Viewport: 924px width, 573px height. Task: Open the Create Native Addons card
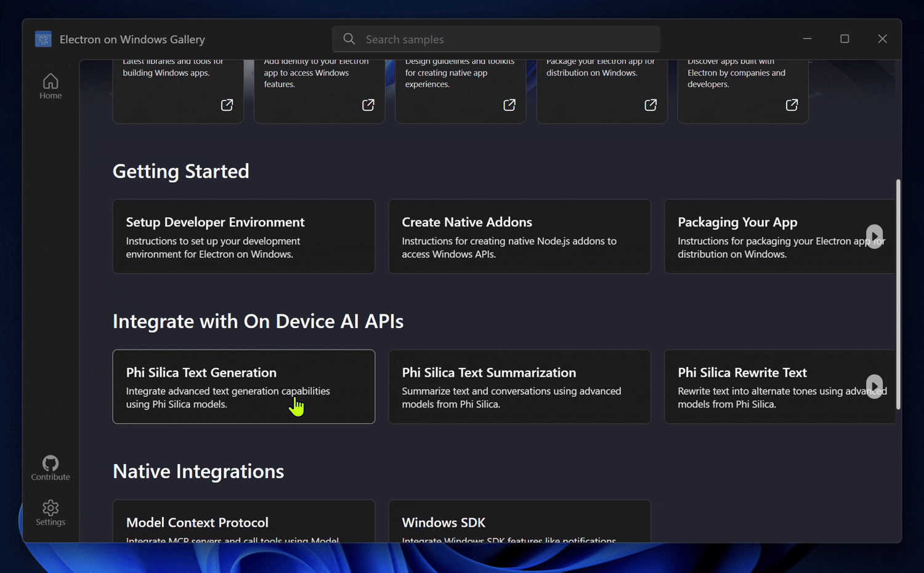tap(519, 236)
